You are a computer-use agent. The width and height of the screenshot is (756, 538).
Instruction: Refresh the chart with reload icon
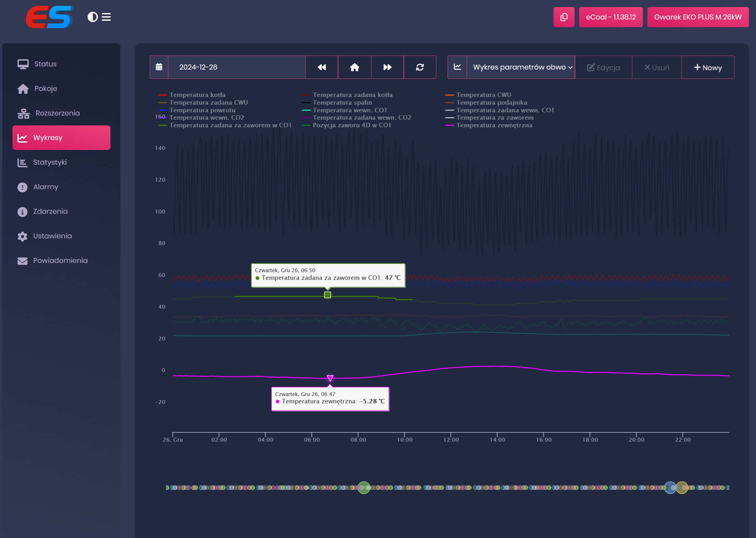coord(420,67)
